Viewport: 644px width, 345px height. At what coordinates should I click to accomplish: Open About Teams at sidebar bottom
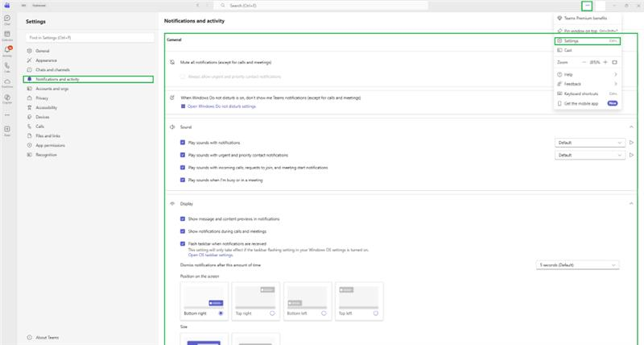pos(43,338)
